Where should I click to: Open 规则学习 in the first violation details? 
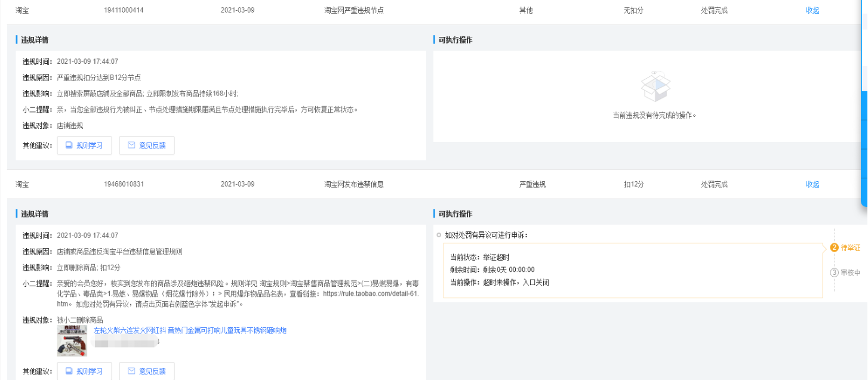pos(84,145)
